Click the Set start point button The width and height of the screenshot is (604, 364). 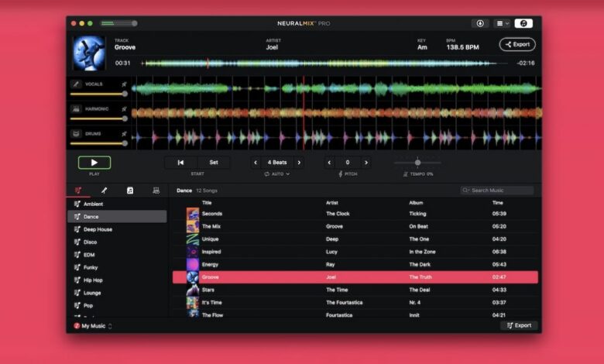tap(214, 163)
